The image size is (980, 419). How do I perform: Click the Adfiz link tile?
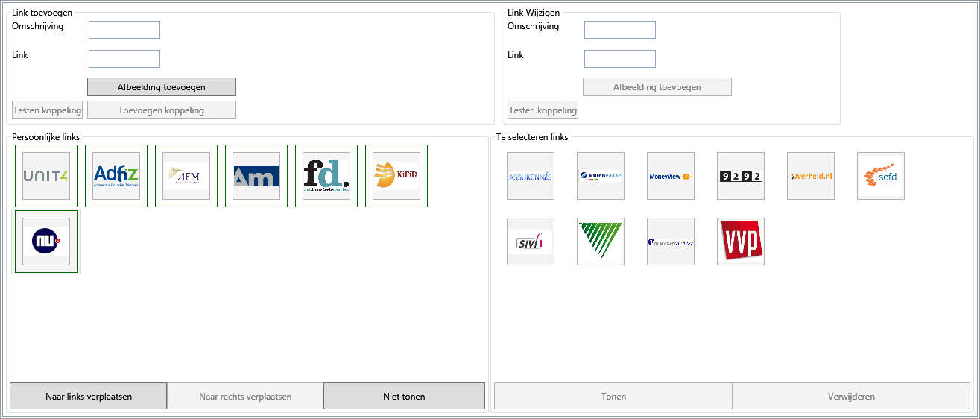coord(116,176)
